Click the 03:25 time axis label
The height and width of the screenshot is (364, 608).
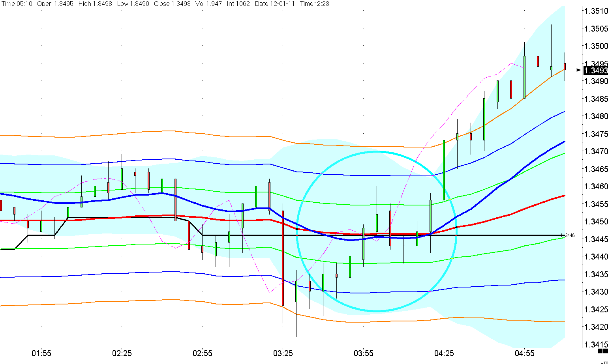[283, 353]
